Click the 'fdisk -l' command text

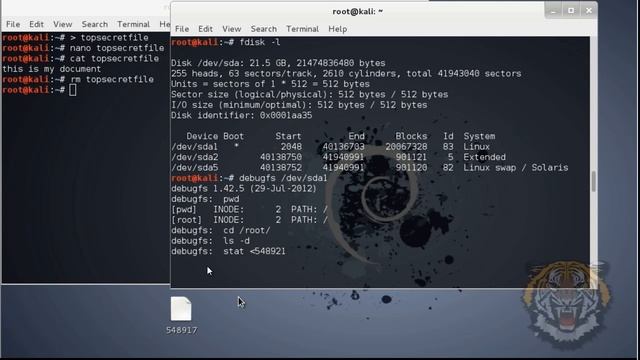(260, 42)
